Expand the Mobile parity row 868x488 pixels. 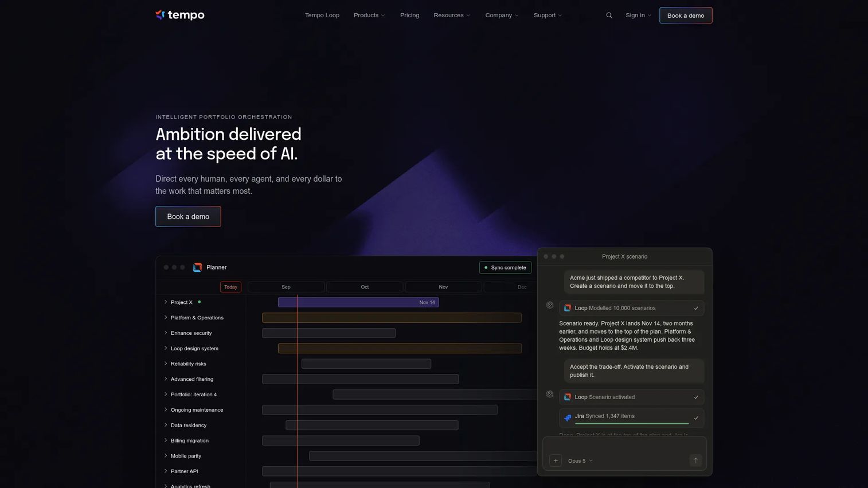(166, 455)
